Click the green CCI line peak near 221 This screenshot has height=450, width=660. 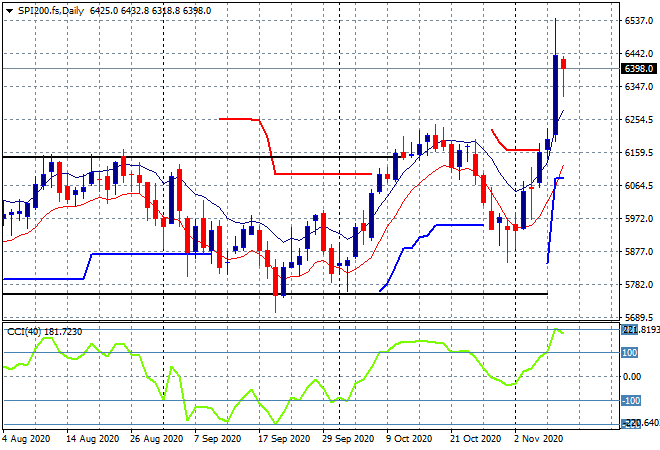556,329
